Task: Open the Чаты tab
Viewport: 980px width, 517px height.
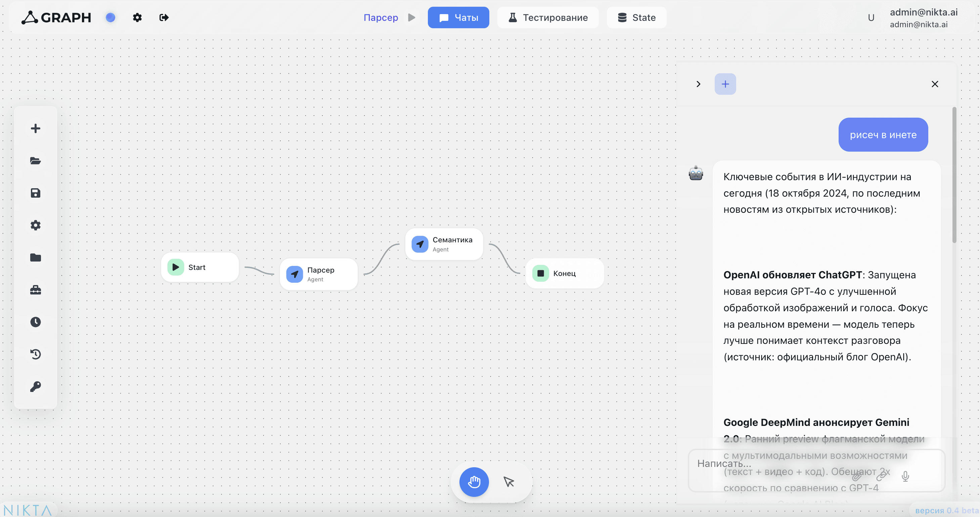Action: (458, 17)
